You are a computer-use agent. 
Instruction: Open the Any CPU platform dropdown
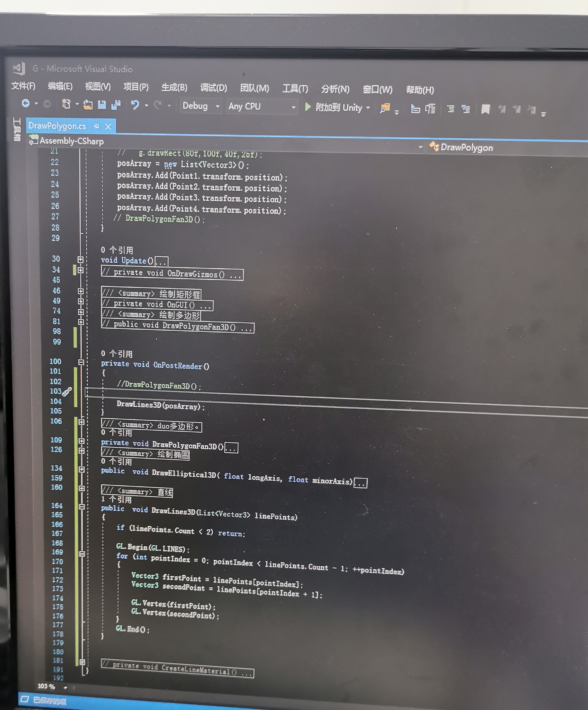point(293,108)
